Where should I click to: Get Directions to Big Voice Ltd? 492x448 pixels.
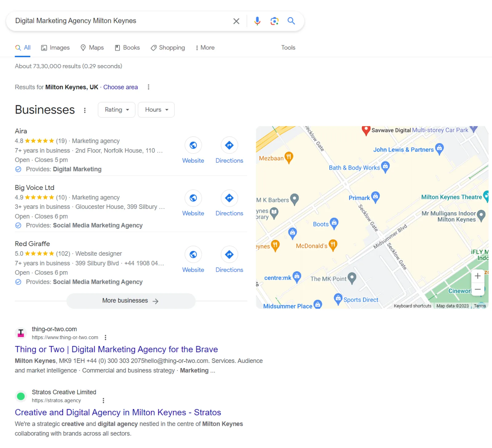(229, 198)
